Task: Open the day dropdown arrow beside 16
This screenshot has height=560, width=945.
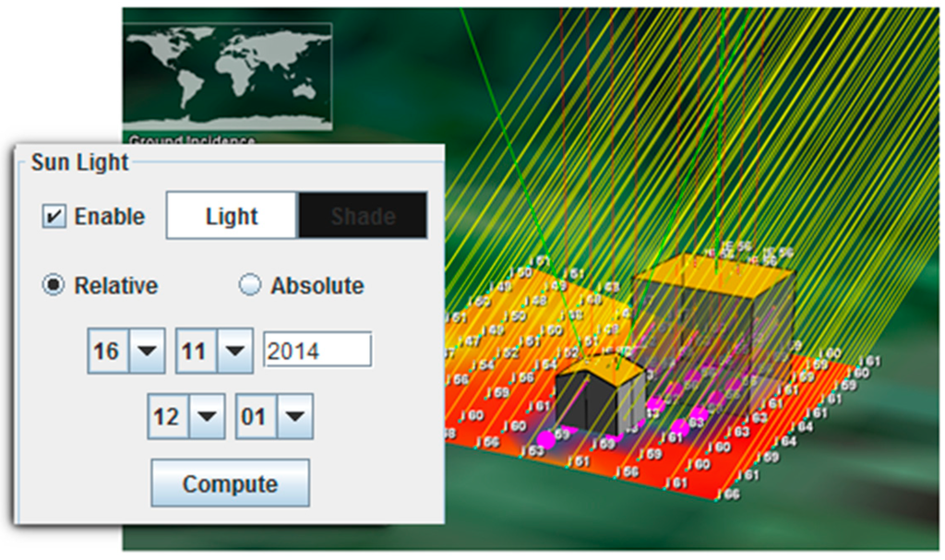Action: click(x=146, y=351)
